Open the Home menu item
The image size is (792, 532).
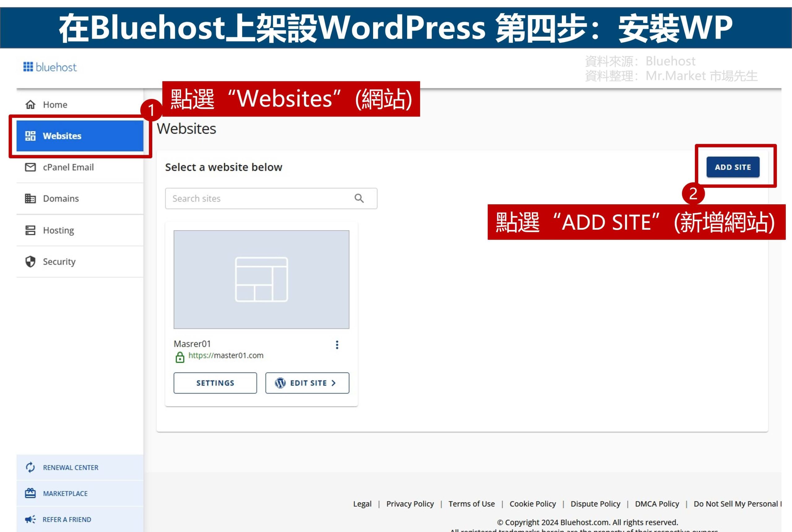(80, 104)
